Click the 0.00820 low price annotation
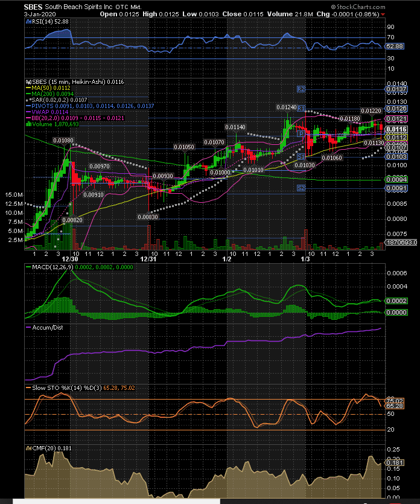 coord(72,220)
